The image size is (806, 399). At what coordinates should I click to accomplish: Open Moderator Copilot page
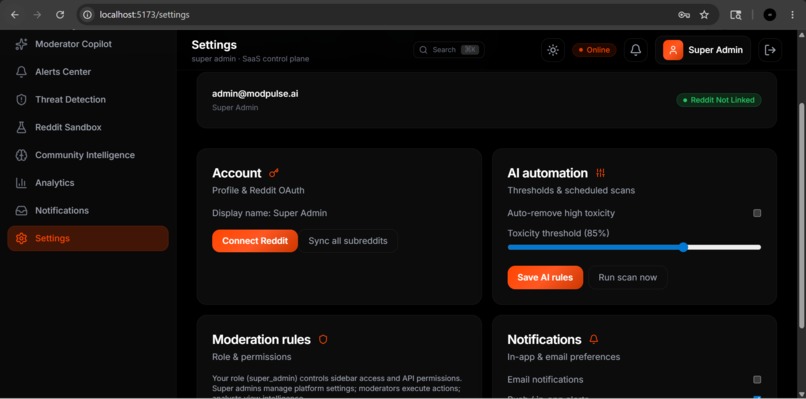tap(88, 44)
